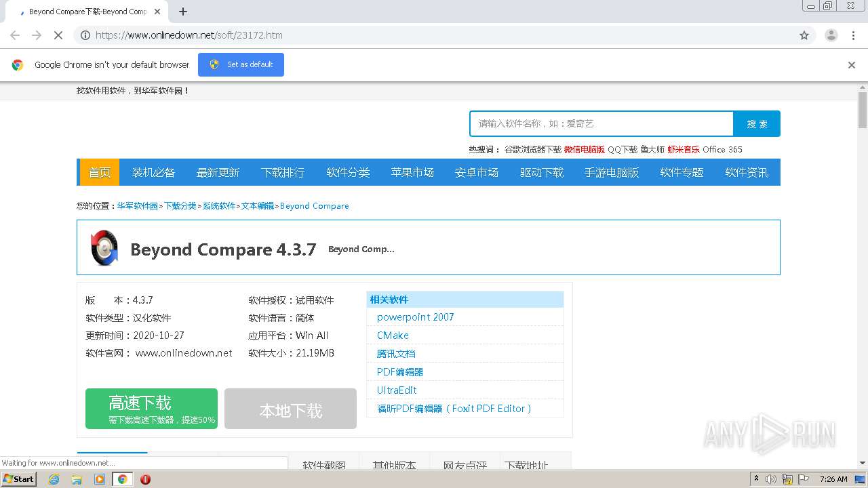Click the volume tray icon
Viewport: 868px width, 488px height.
point(771,479)
